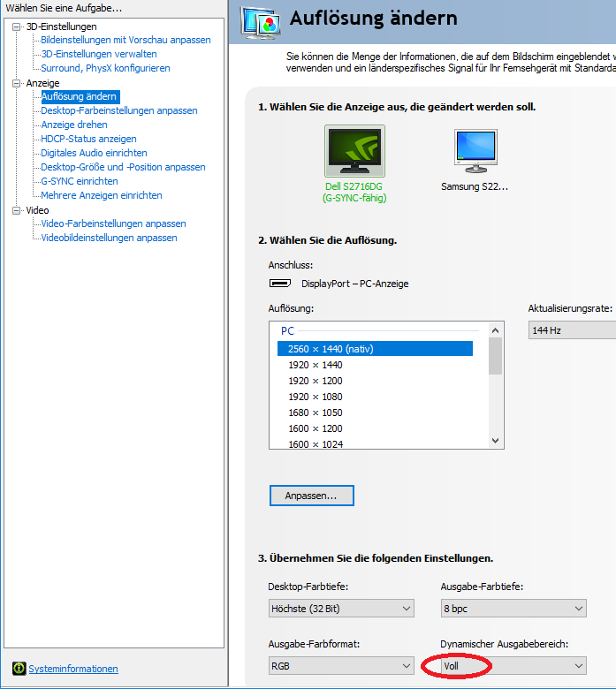Image resolution: width=616 pixels, height=689 pixels.
Task: Open Bildeinstellungen mit Vorschau anpassen
Action: pos(125,40)
